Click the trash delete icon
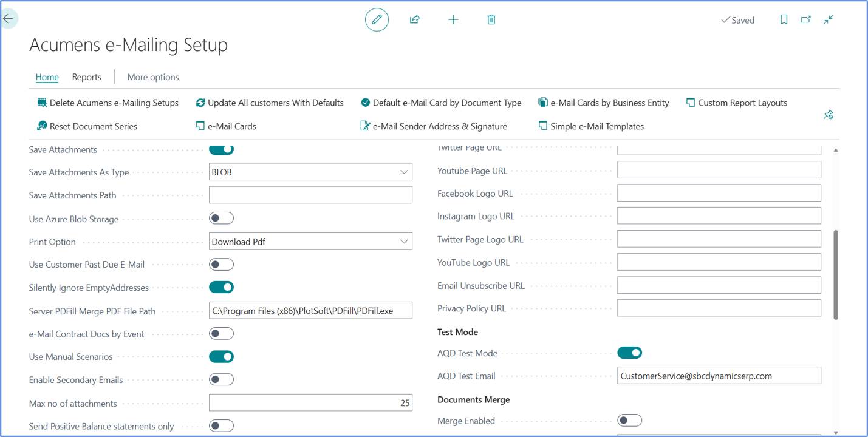The height and width of the screenshot is (437, 868). point(491,20)
